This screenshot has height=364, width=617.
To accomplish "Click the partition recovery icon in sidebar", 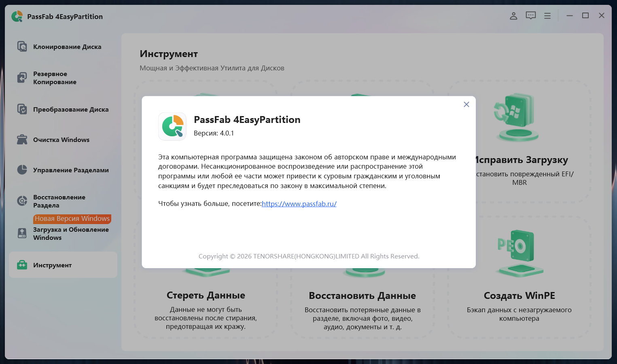I will [x=22, y=201].
